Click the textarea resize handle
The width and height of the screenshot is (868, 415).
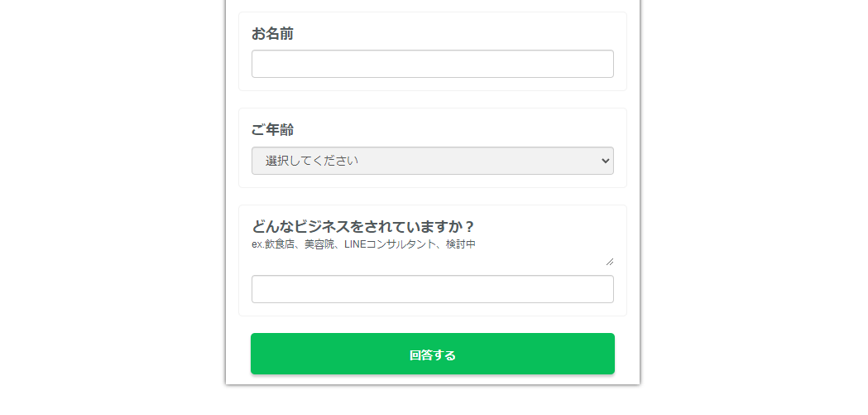tap(610, 261)
